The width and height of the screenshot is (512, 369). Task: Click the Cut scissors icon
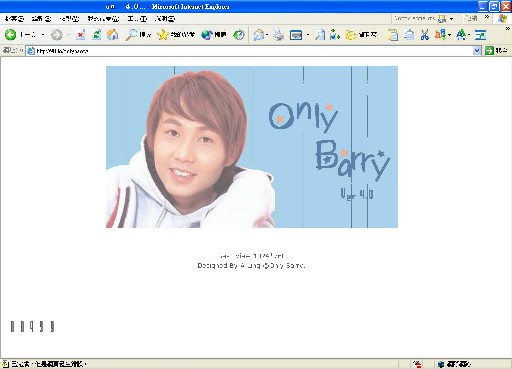424,35
